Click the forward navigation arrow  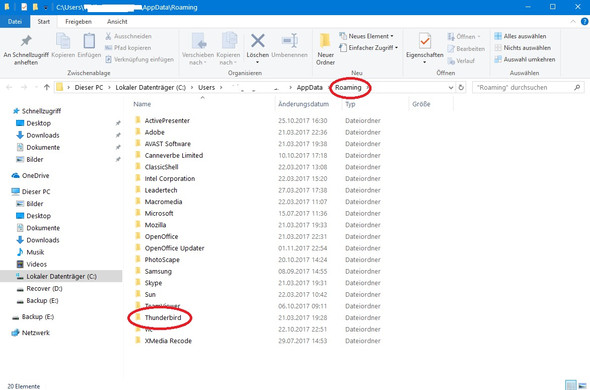(x=24, y=87)
